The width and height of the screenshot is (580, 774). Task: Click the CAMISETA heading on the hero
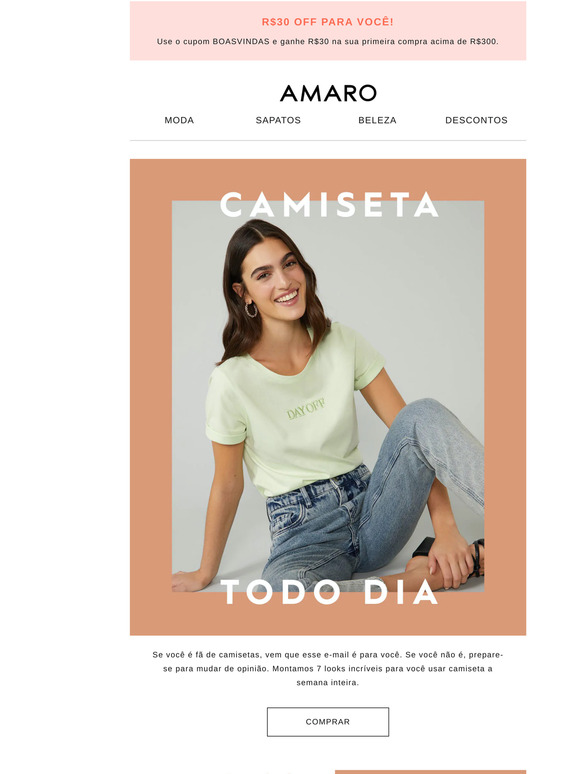tap(329, 204)
